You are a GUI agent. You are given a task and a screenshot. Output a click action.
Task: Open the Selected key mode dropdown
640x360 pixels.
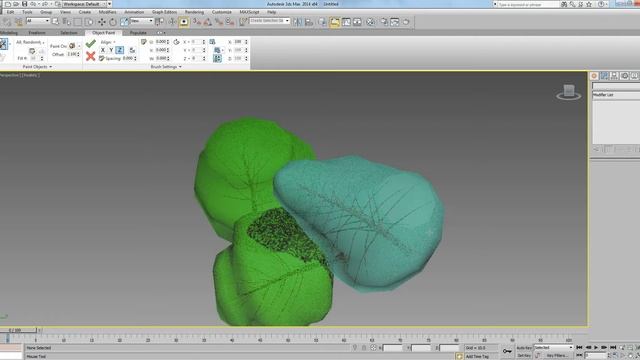pyautogui.click(x=553, y=347)
